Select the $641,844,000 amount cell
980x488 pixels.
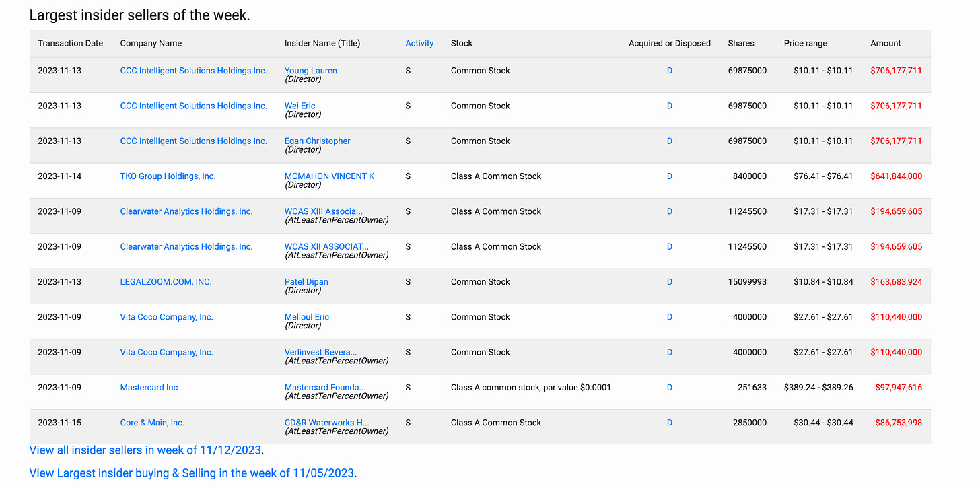tap(896, 176)
